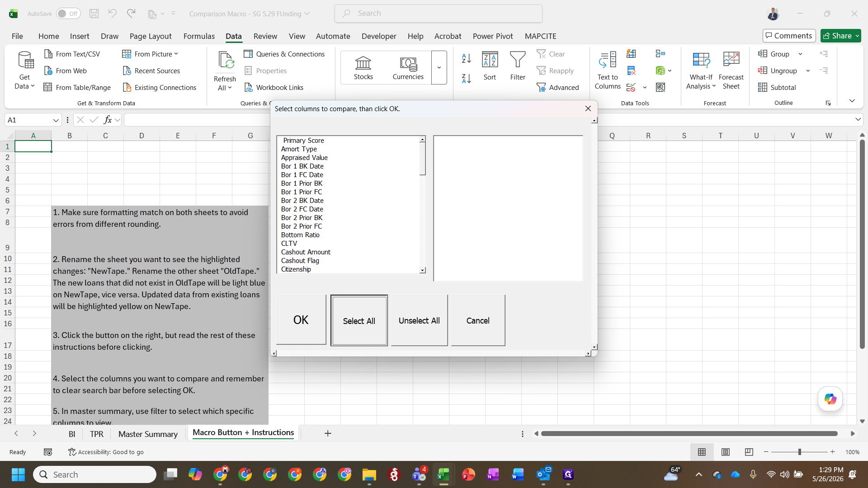Open the Power Pivot tab
Image resolution: width=868 pixels, height=488 pixels.
pos(493,36)
